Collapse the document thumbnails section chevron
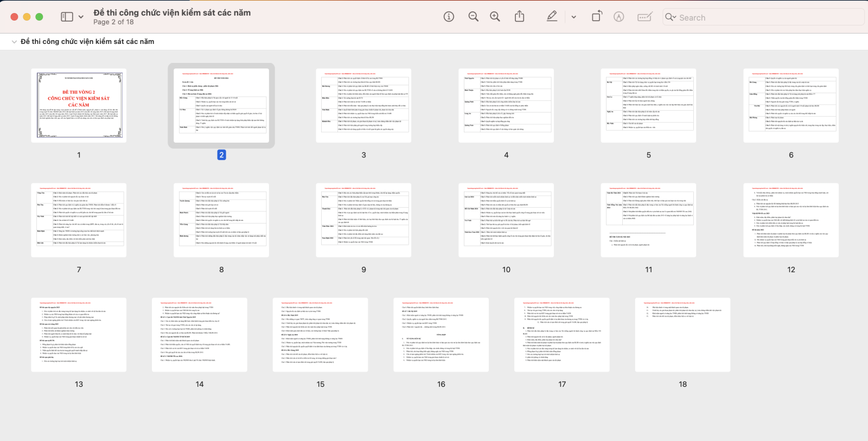This screenshot has height=441, width=868. tap(14, 42)
